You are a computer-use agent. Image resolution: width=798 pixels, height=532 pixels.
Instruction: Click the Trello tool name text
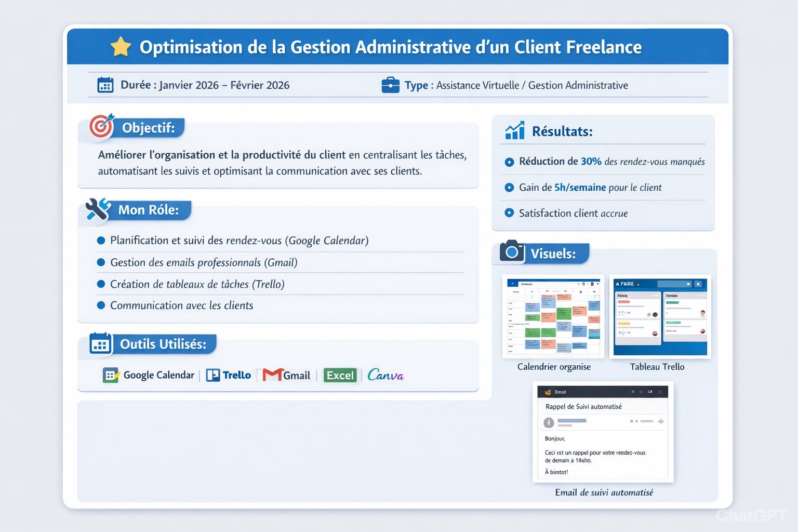click(x=237, y=375)
